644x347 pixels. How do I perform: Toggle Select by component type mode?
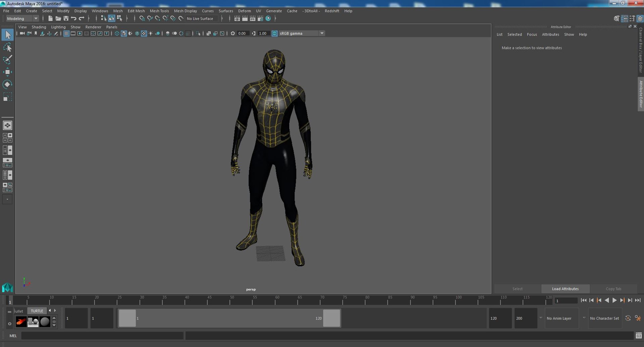pyautogui.click(x=120, y=18)
